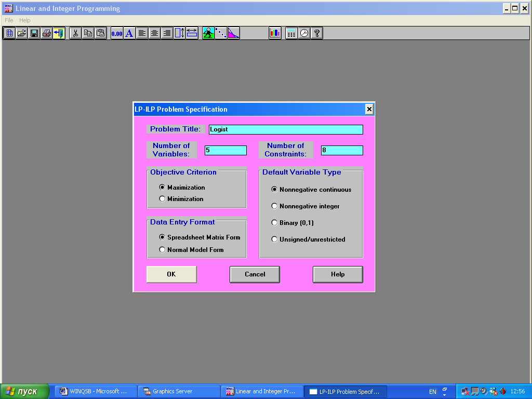Click the EN language indicator

(433, 392)
